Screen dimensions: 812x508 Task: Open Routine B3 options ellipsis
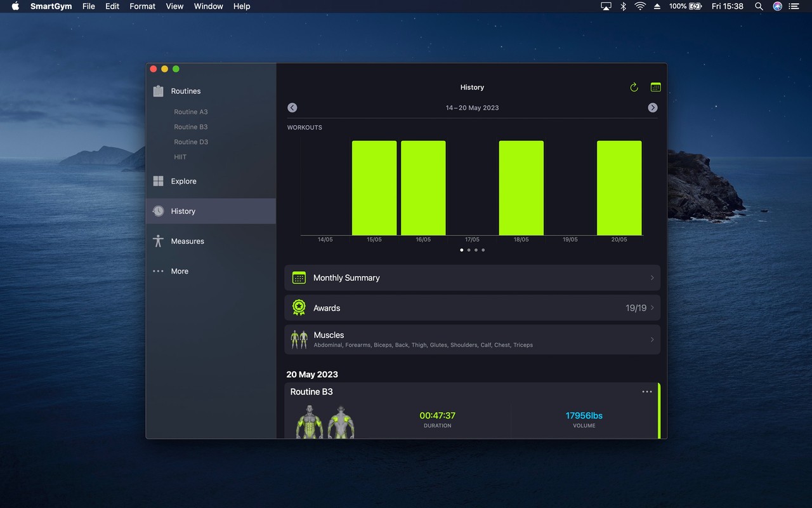point(647,392)
